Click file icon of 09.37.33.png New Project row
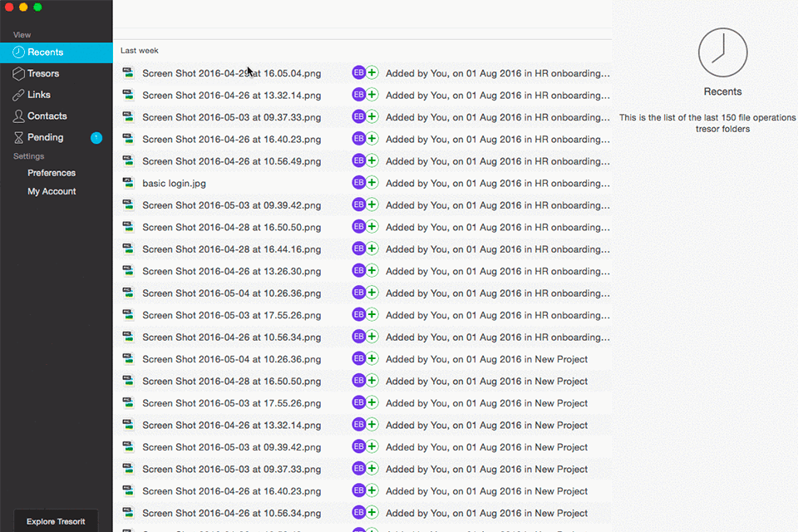This screenshot has height=532, width=798. [128, 469]
